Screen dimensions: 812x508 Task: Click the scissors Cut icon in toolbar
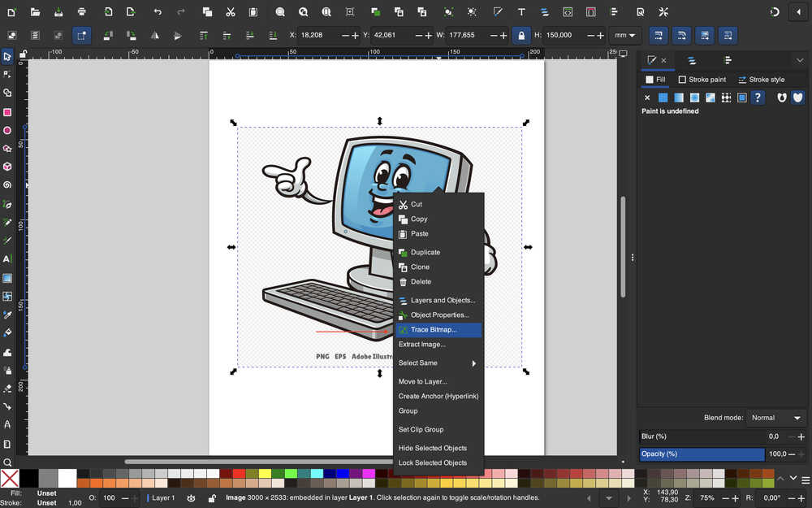tap(231, 12)
